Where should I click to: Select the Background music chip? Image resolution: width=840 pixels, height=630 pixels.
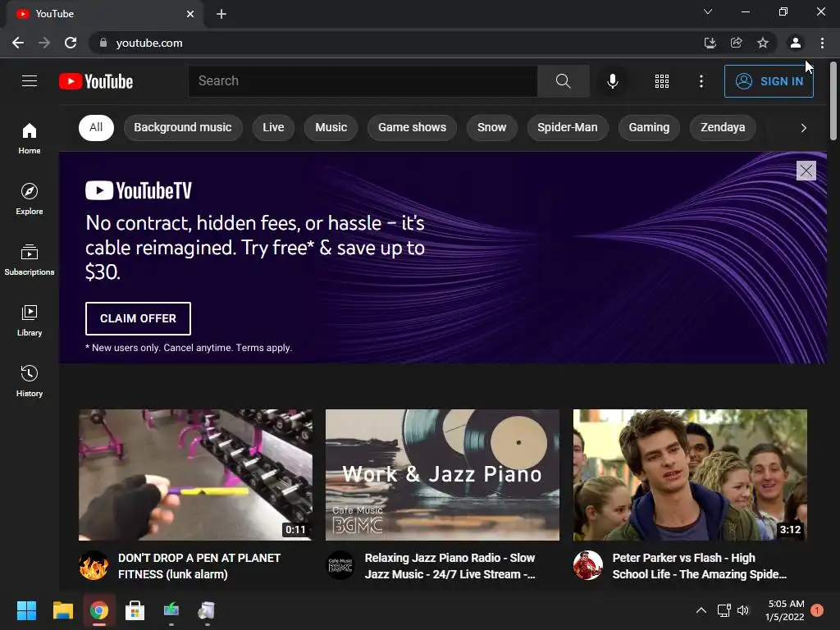click(183, 127)
